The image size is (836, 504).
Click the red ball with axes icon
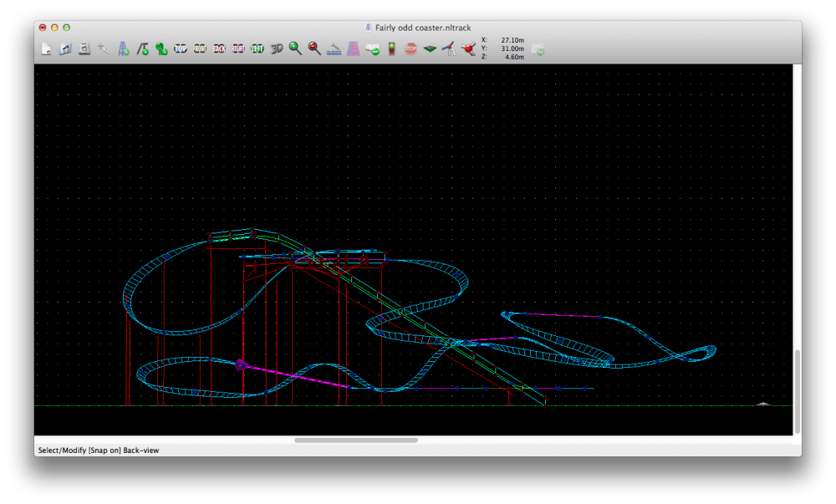coord(468,49)
